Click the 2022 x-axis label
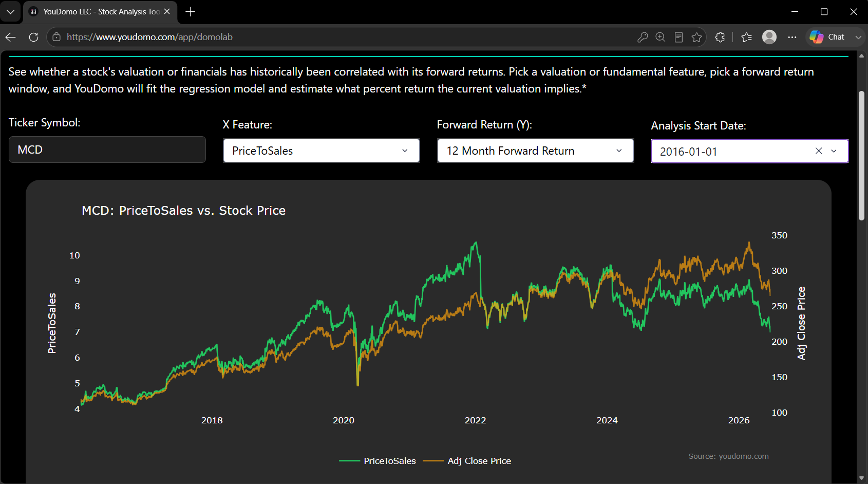The height and width of the screenshot is (484, 868). coord(476,420)
